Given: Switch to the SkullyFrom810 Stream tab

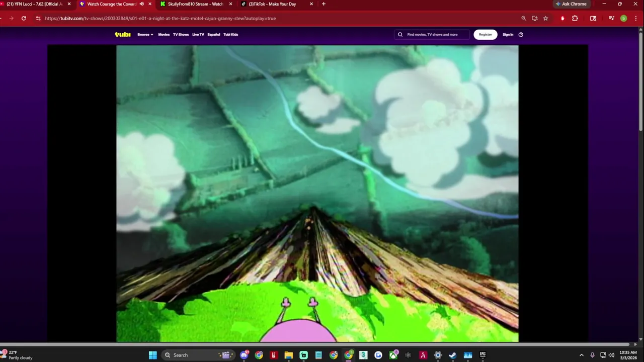Looking at the screenshot, I should (195, 4).
